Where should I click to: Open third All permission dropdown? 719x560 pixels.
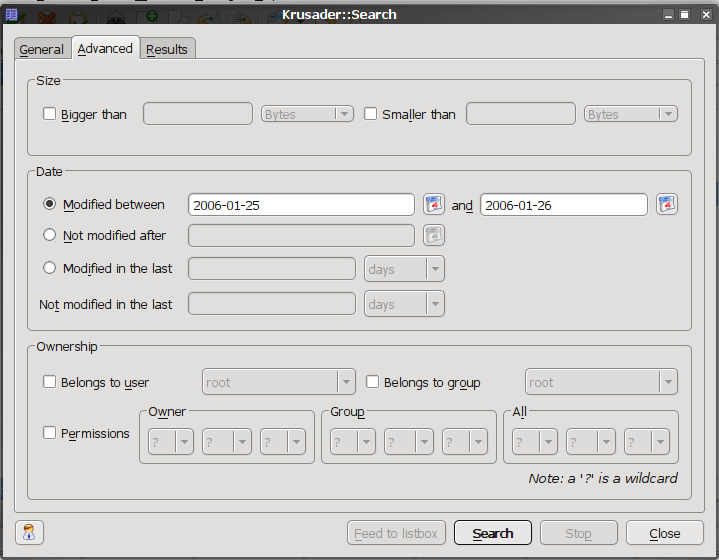pos(647,442)
